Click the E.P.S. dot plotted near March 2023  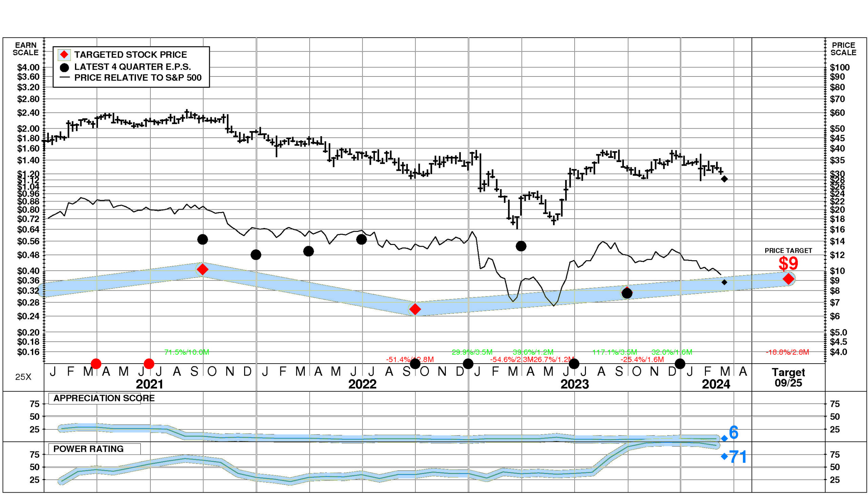tap(521, 246)
